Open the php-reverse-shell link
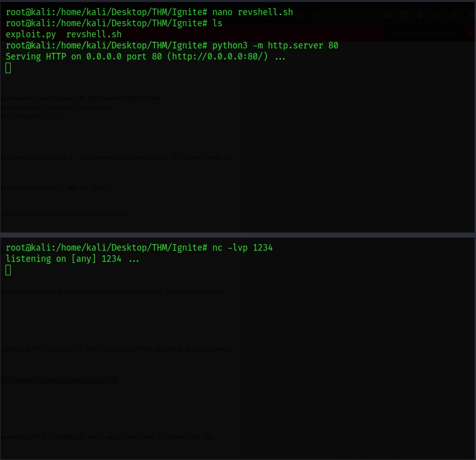Image resolution: width=476 pixels, height=460 pixels. coord(104,214)
